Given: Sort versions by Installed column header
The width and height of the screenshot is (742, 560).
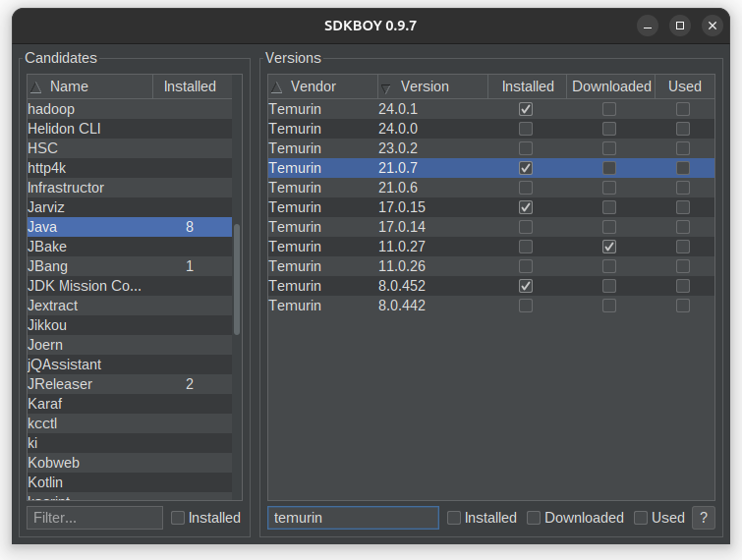Looking at the screenshot, I should [528, 86].
